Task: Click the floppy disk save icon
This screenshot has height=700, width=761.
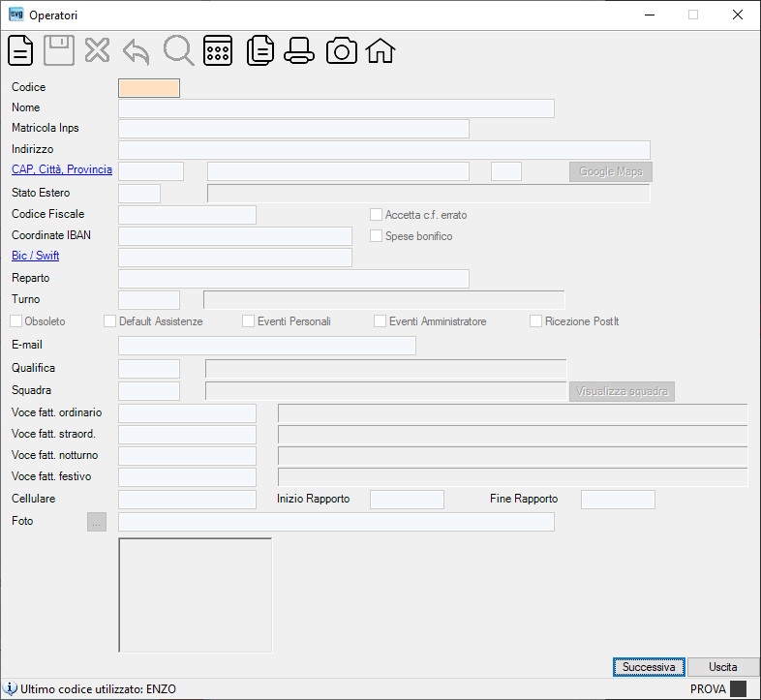Action: pos(59,50)
